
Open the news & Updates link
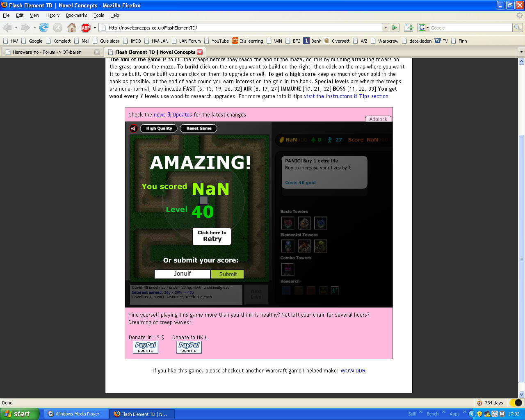[173, 115]
